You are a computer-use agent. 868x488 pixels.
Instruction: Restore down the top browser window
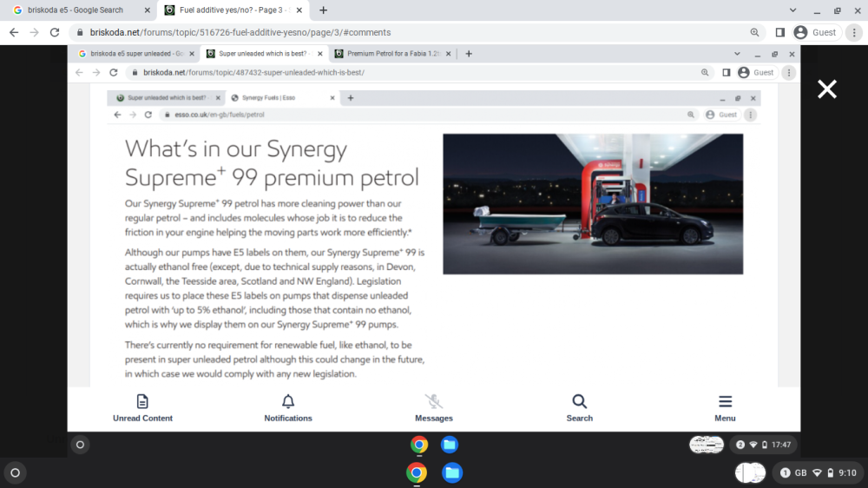point(838,10)
